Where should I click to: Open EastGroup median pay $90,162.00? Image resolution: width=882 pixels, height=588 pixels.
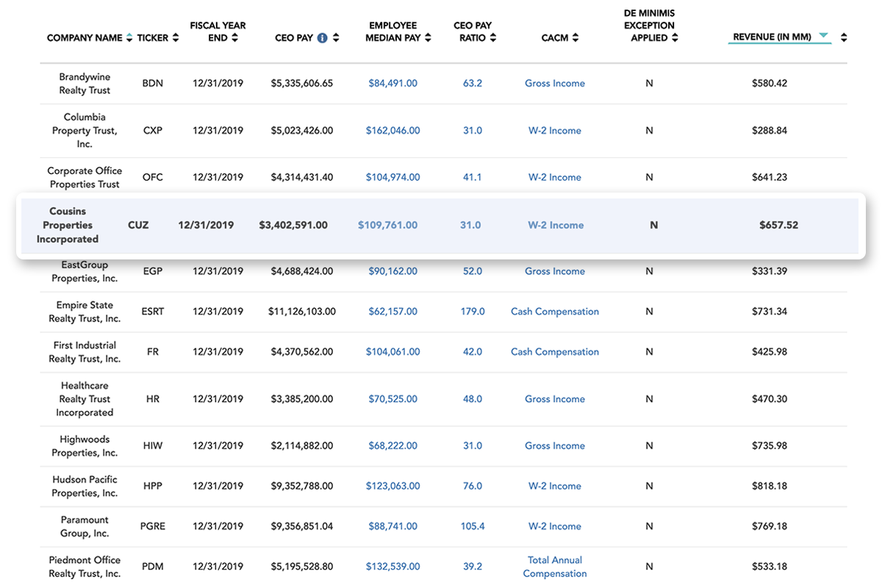click(x=392, y=271)
